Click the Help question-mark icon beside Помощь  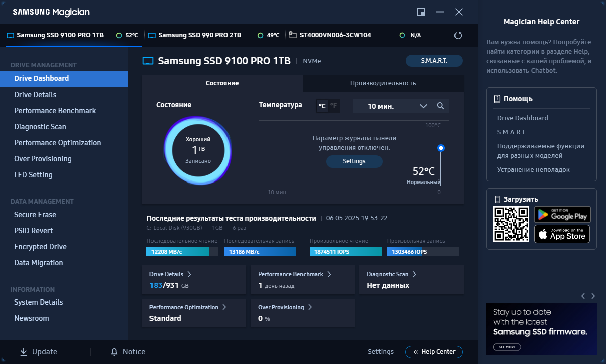coord(497,99)
